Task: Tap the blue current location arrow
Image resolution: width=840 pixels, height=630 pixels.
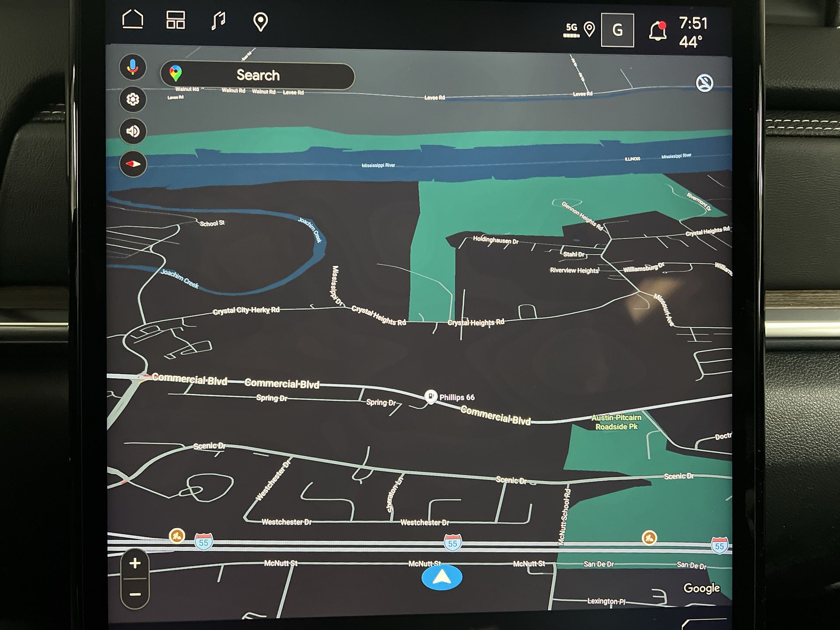Action: coord(442,577)
